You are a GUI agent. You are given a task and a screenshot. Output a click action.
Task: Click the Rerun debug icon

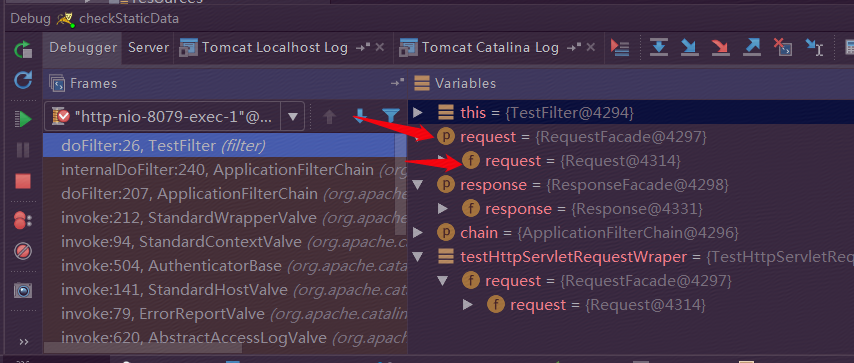[23, 50]
